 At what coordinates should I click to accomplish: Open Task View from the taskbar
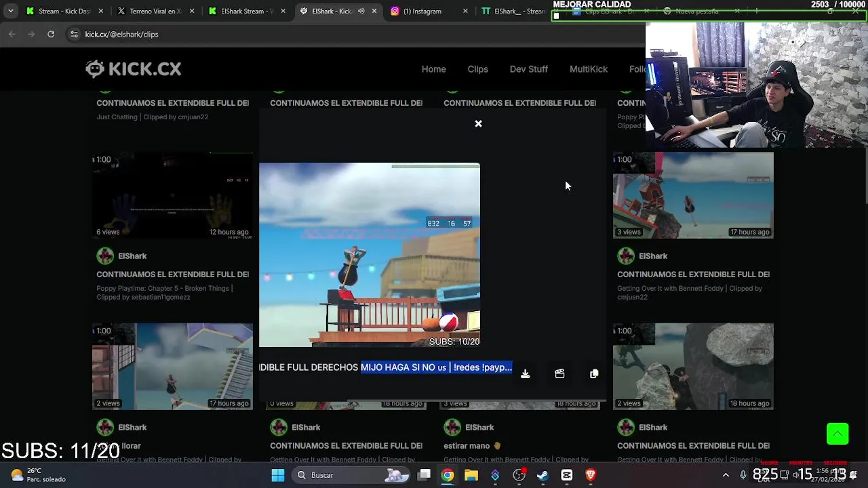(424, 475)
